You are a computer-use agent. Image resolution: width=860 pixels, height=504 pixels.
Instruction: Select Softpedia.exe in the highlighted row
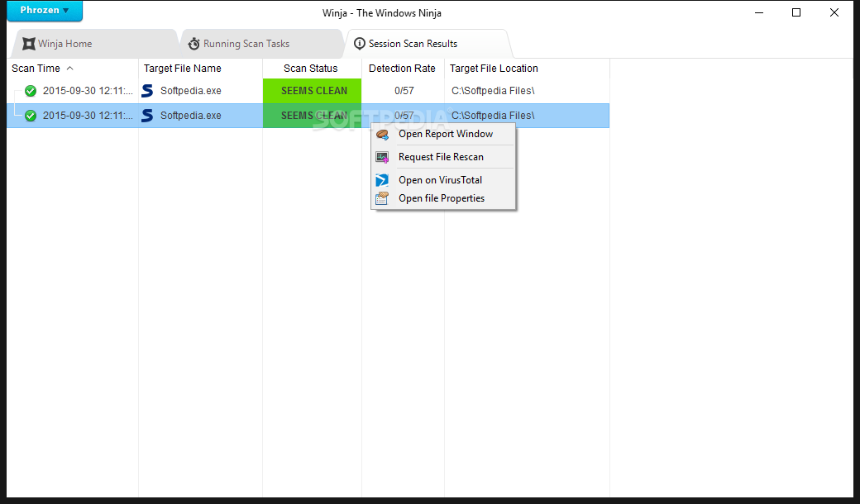191,116
